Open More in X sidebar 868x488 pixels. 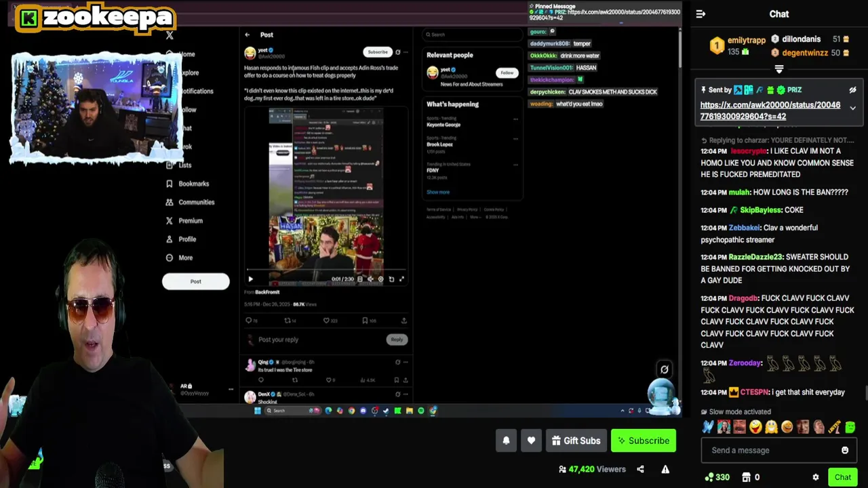tap(180, 258)
